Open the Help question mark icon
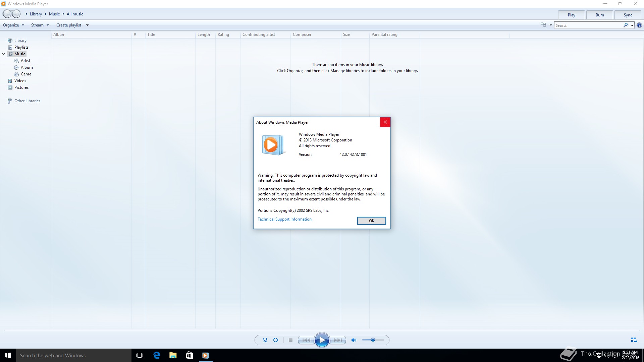The width and height of the screenshot is (644, 362). pyautogui.click(x=639, y=25)
